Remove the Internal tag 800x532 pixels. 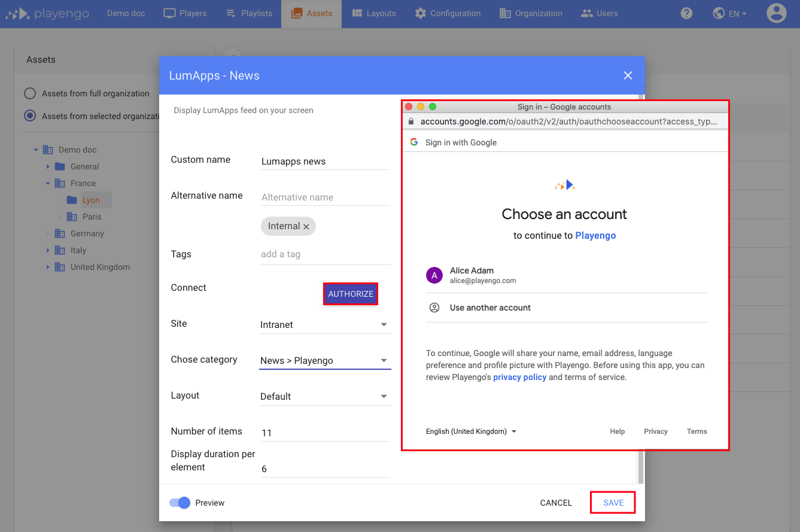306,226
